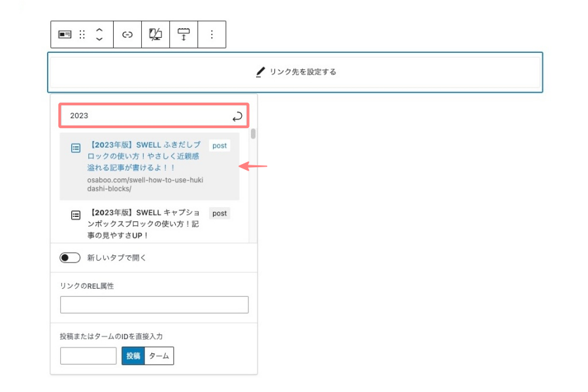Image resolution: width=588 pixels, height=392 pixels.
Task: Click the search field containing 2023
Action: (147, 116)
